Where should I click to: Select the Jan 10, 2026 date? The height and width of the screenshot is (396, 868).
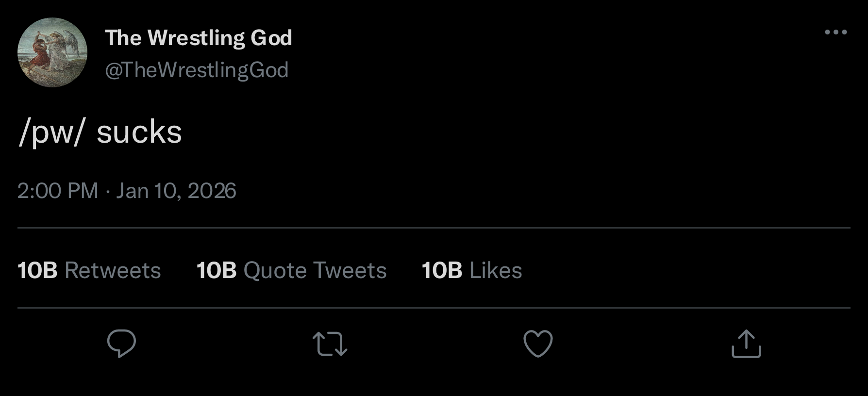176,191
